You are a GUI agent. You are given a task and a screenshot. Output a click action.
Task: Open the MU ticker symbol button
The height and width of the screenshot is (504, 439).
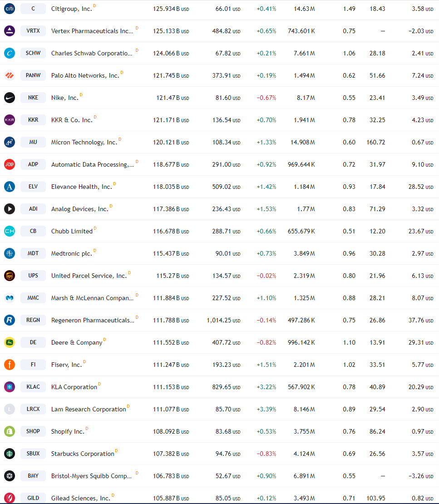pyautogui.click(x=33, y=142)
